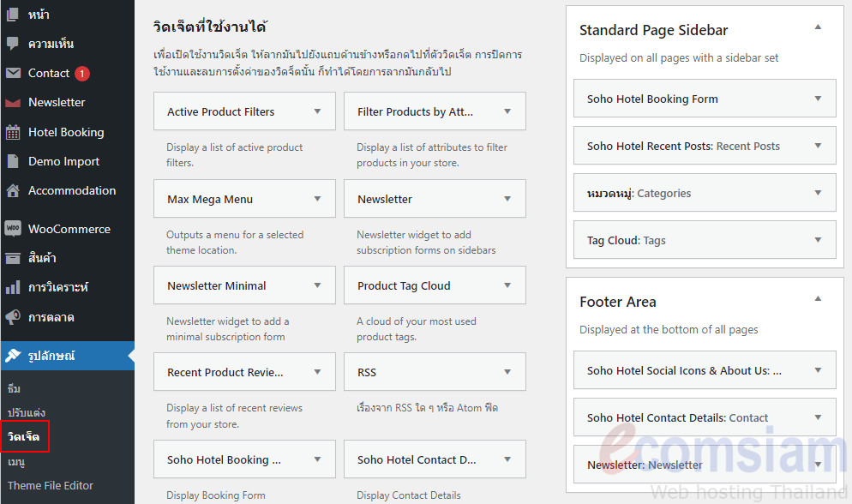852x504 pixels.
Task: Open the ธีม themes submenu link
Action: 14,389
